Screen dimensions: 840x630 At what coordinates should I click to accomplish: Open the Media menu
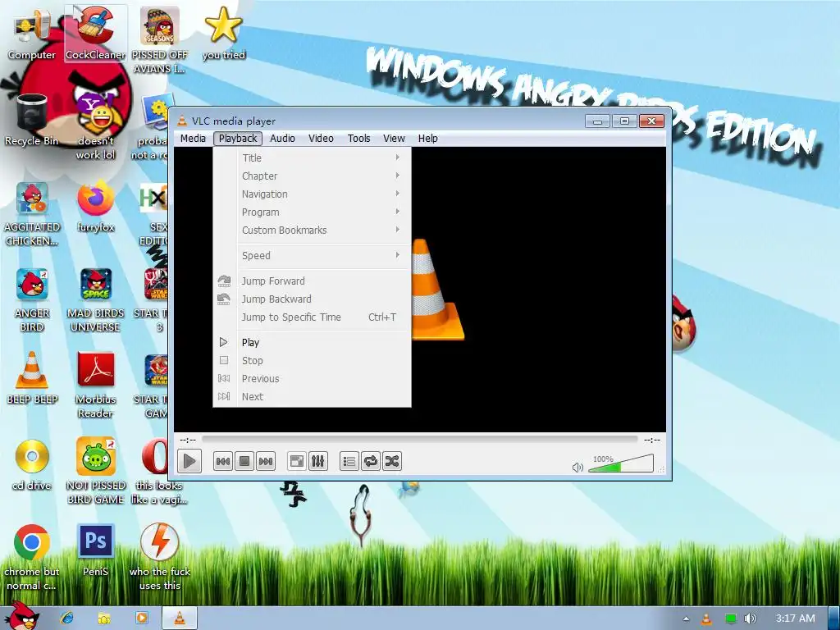(x=193, y=138)
